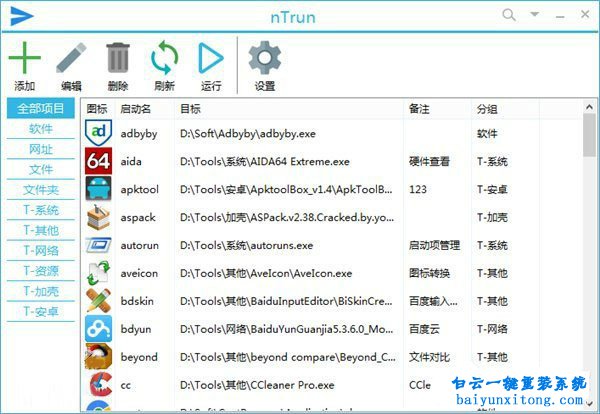Select the 'bdyun' launch name
This screenshot has width=600, height=414.
(x=135, y=329)
